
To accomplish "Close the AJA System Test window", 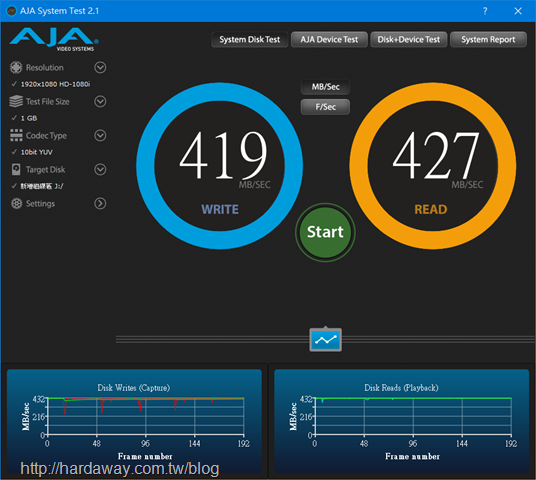I will coord(518,11).
